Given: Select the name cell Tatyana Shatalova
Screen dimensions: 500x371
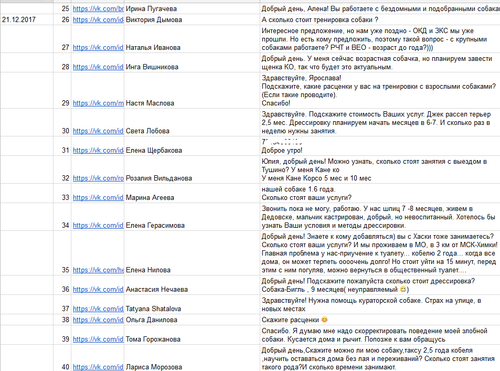Looking at the screenshot, I should (192, 304).
